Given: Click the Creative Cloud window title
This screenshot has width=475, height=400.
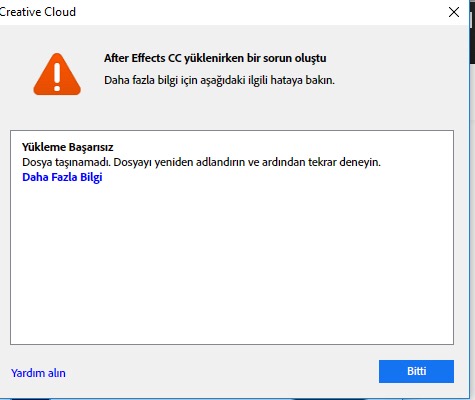Looking at the screenshot, I should 37,12.
